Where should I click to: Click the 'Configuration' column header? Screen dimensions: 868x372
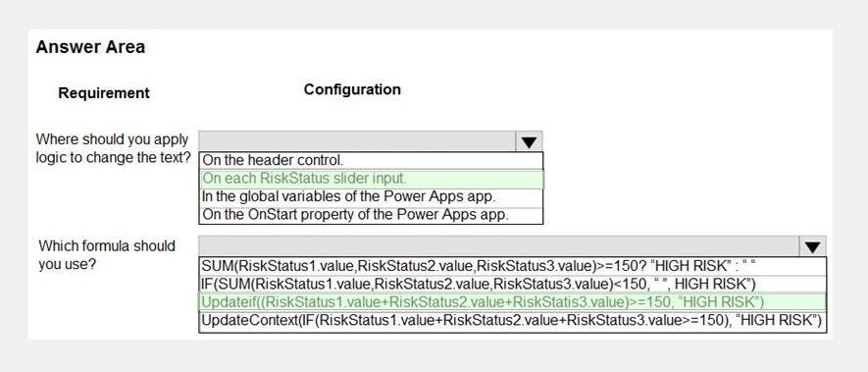pos(352,89)
